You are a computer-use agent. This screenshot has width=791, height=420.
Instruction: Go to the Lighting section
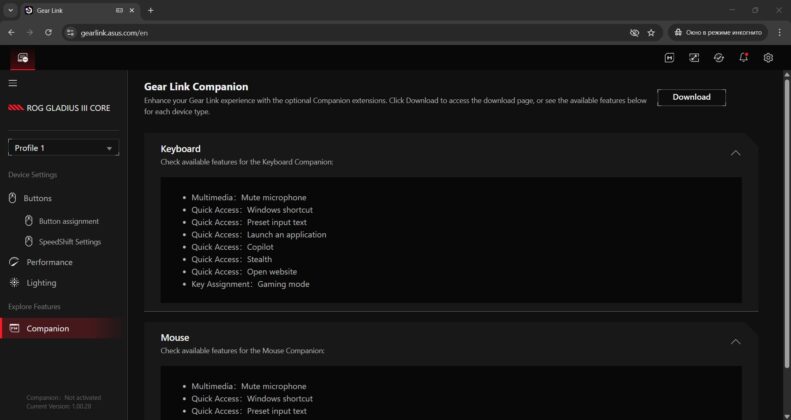[41, 283]
